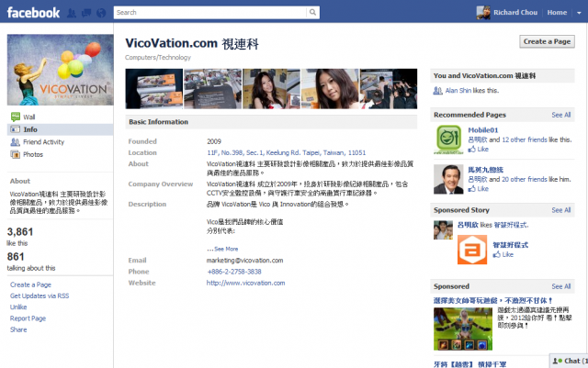The width and height of the screenshot is (588, 368).
Task: See All Sponsored Story items
Action: coord(561,210)
